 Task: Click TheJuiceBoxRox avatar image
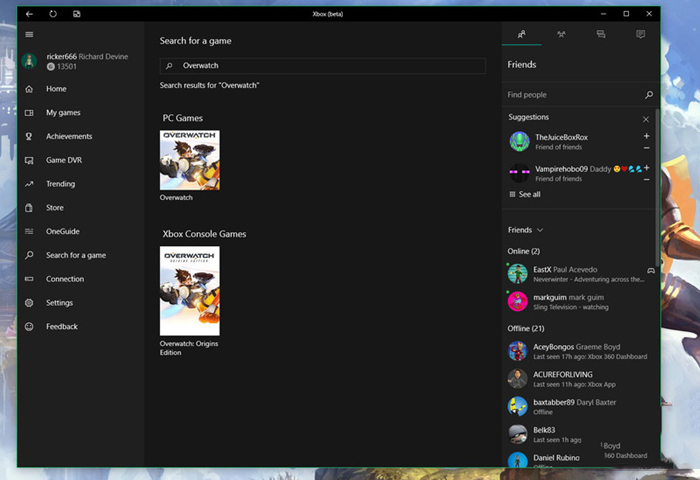pos(519,142)
